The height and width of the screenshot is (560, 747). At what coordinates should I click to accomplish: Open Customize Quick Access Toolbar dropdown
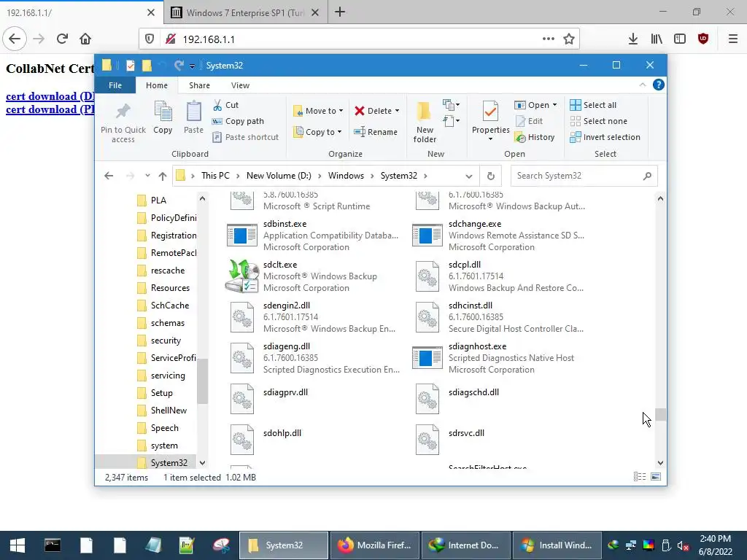192,66
